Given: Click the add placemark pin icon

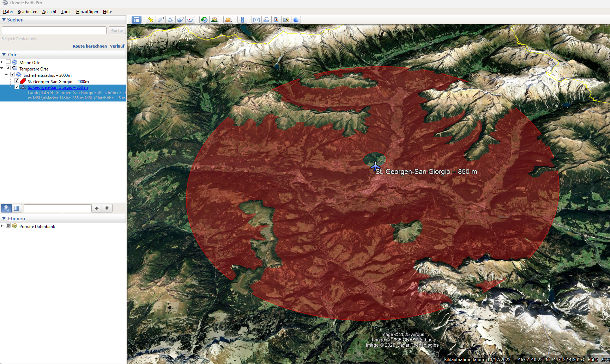Looking at the screenshot, I should 151,20.
